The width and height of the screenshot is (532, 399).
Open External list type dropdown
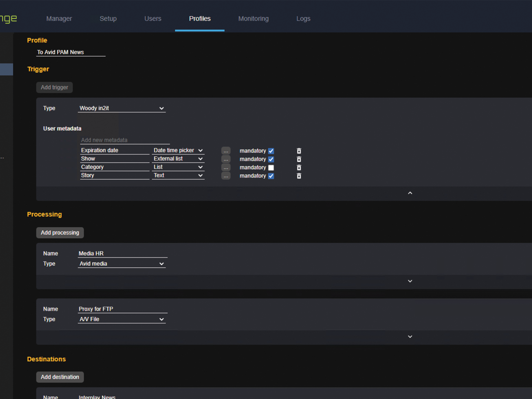[x=178, y=159]
